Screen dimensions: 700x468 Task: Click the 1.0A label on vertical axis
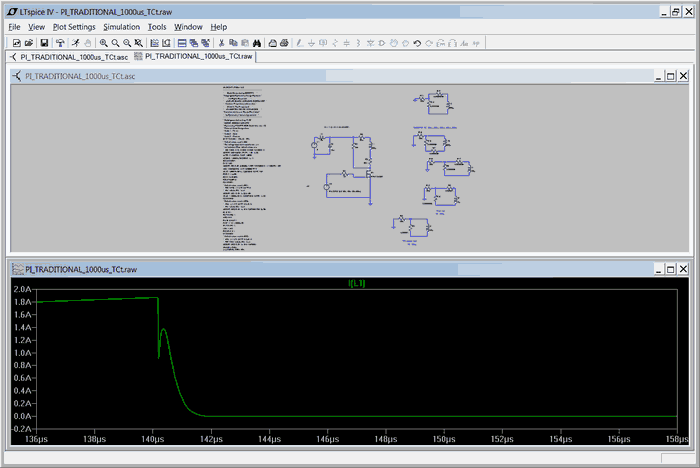(x=23, y=353)
